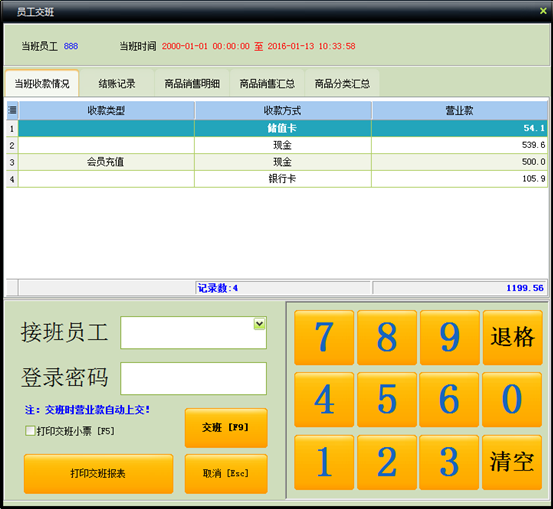
Task: Click the 取消 [Esc] button
Action: pyautogui.click(x=226, y=473)
